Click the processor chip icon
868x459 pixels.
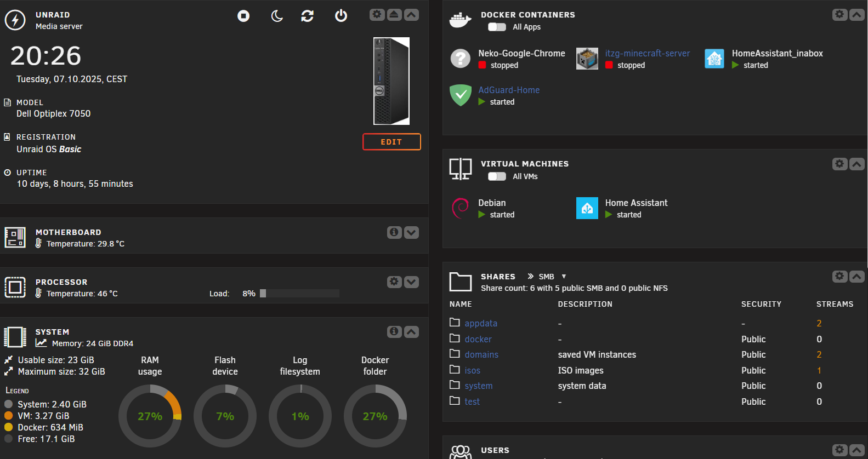tap(15, 287)
